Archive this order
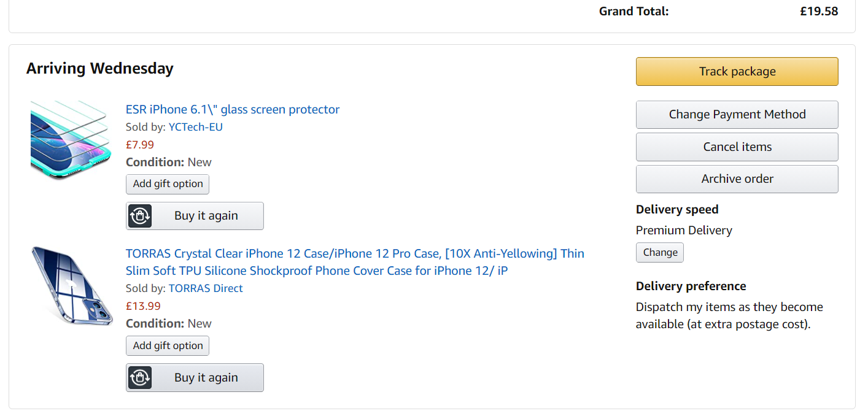 coord(737,179)
